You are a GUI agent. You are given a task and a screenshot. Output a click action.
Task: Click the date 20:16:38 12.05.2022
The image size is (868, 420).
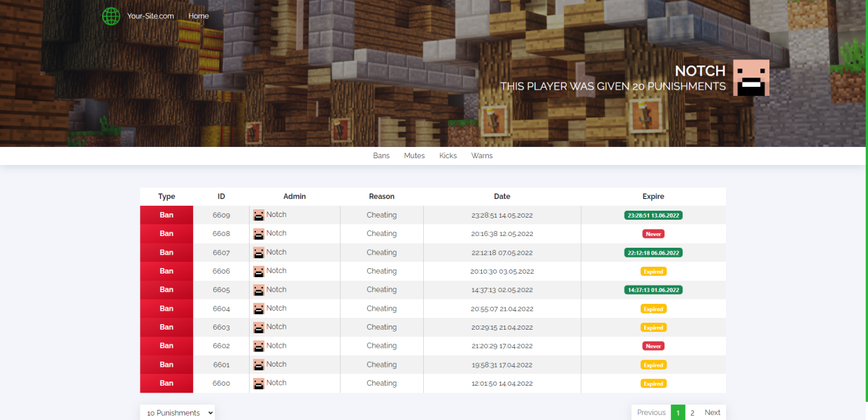tap(502, 234)
